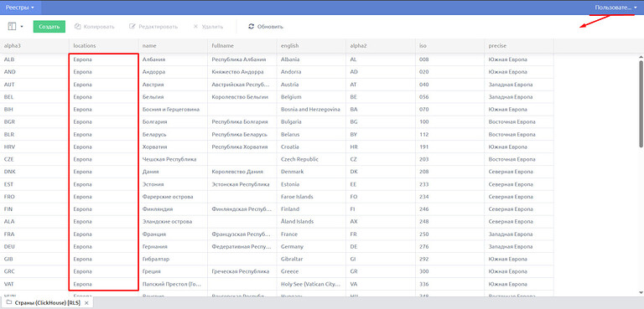644x309 pixels.
Task: Click the Республика Беларусь fullname cell
Action: coord(242,134)
